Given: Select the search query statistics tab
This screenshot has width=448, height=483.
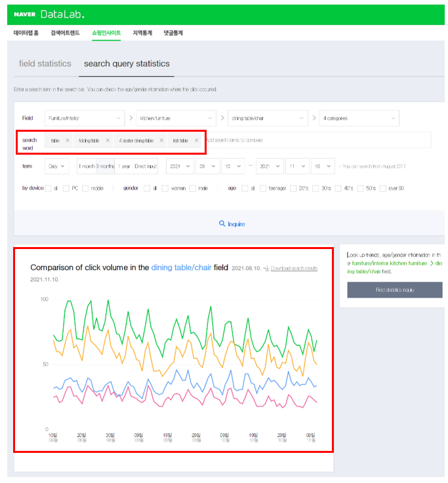Looking at the screenshot, I should [127, 64].
